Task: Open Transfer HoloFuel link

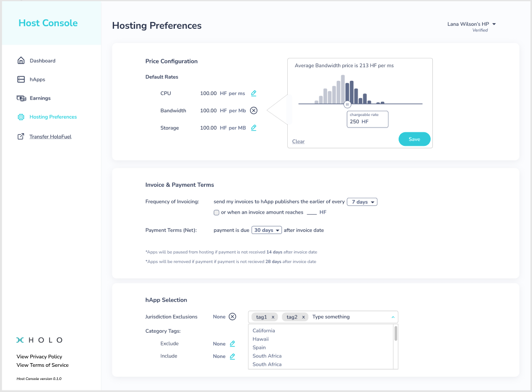Action: pyautogui.click(x=50, y=136)
